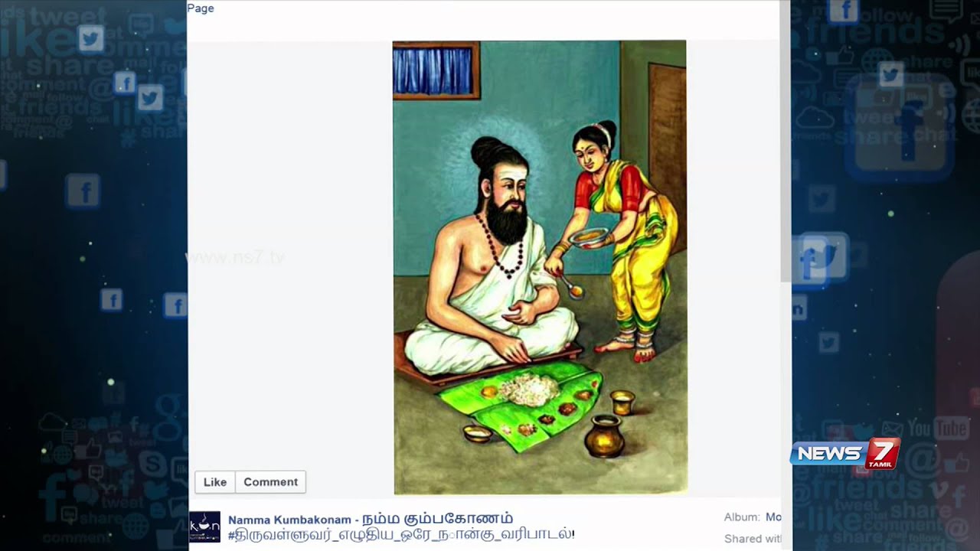
Task: Click the Shared with label
Action: tap(753, 539)
